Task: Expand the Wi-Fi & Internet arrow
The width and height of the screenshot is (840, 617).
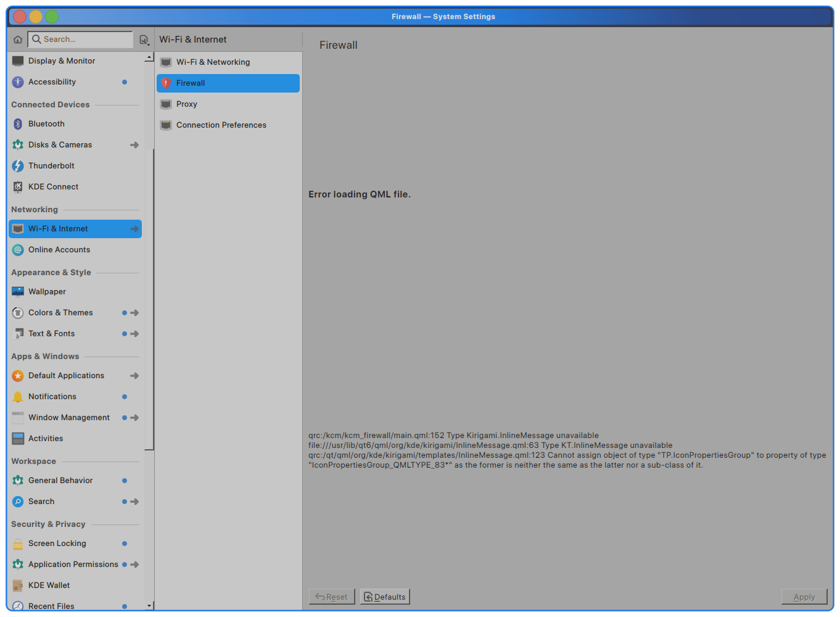Action: click(x=134, y=229)
